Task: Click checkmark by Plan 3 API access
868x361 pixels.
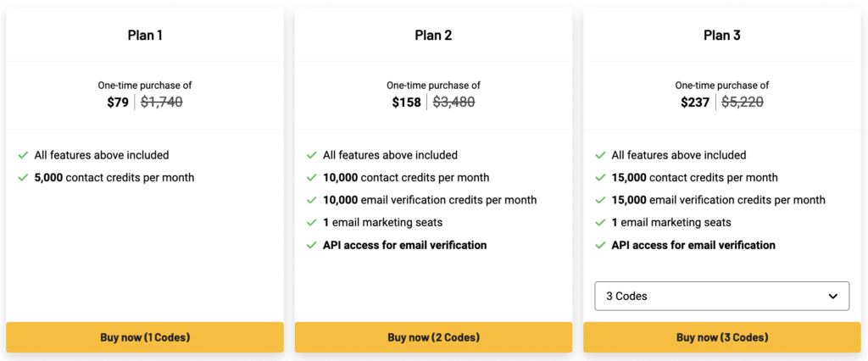Action: [600, 246]
